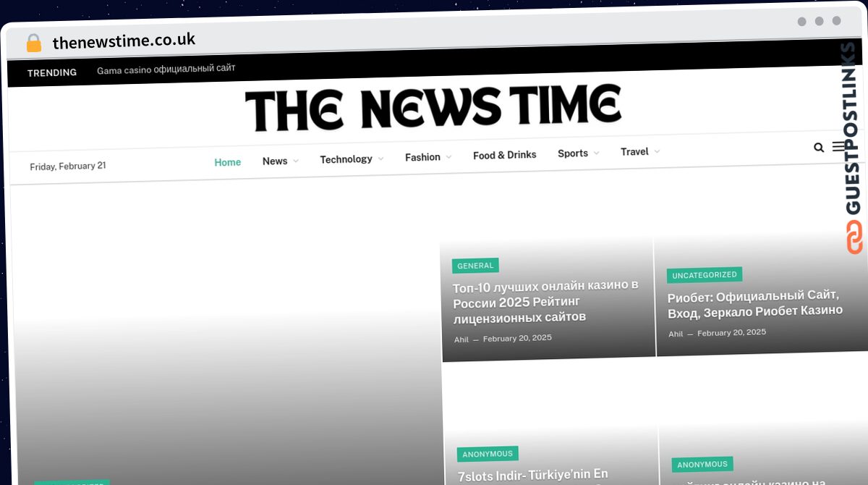Open article 7slots Indir- Türkiye'nin En
This screenshot has height=485, width=868.
[533, 476]
